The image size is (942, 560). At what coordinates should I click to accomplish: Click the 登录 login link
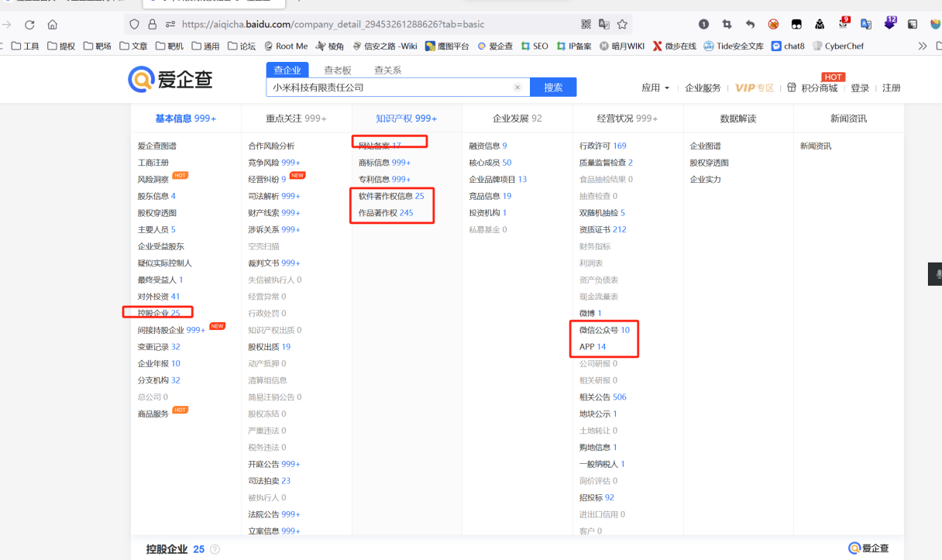860,88
